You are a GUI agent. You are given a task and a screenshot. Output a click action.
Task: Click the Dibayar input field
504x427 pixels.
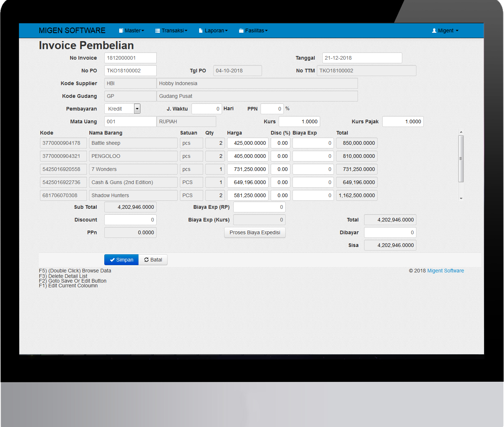(x=390, y=232)
